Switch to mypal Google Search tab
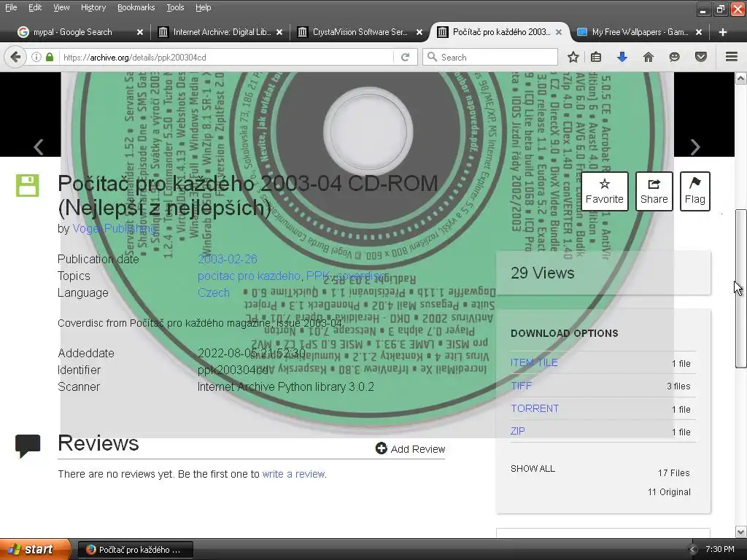This screenshot has height=560, width=747. coord(74,32)
